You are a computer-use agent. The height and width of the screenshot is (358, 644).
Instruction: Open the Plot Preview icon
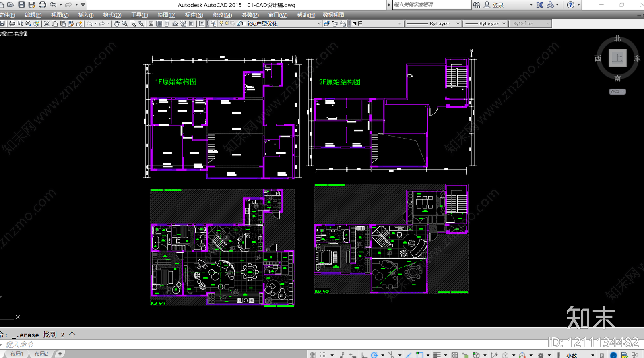(x=21, y=24)
